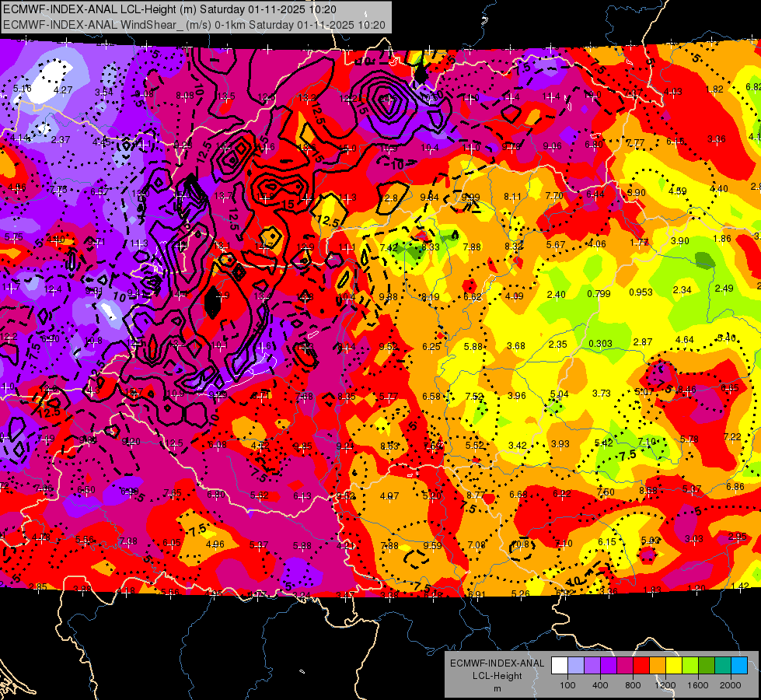
Task: Click the map value 4.09
Action: pyautogui.click(x=514, y=296)
